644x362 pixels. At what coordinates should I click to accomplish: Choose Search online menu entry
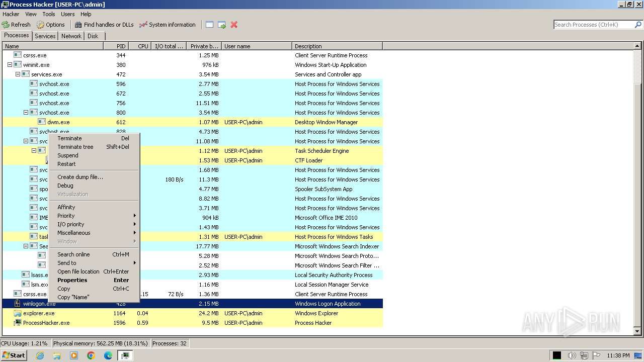click(94, 254)
